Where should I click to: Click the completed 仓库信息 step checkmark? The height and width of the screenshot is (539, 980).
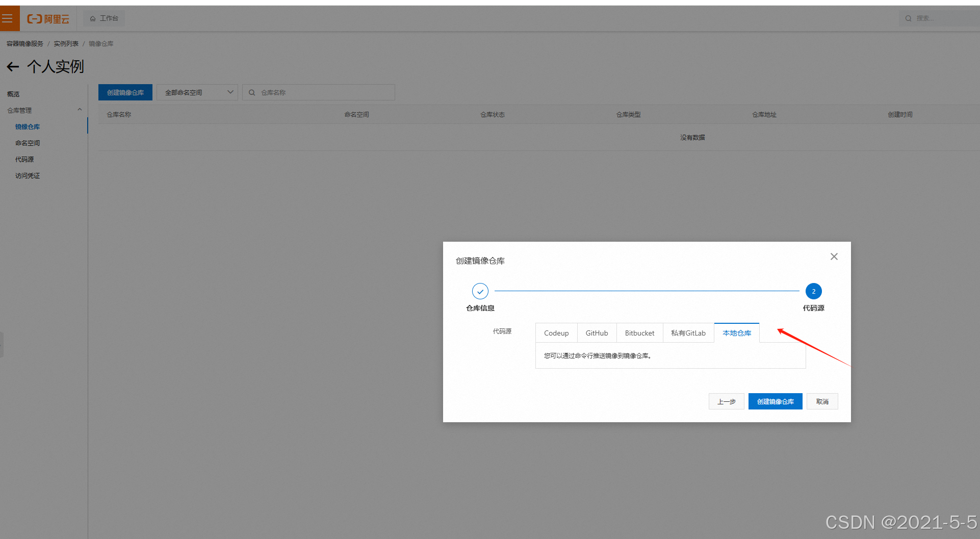point(480,291)
